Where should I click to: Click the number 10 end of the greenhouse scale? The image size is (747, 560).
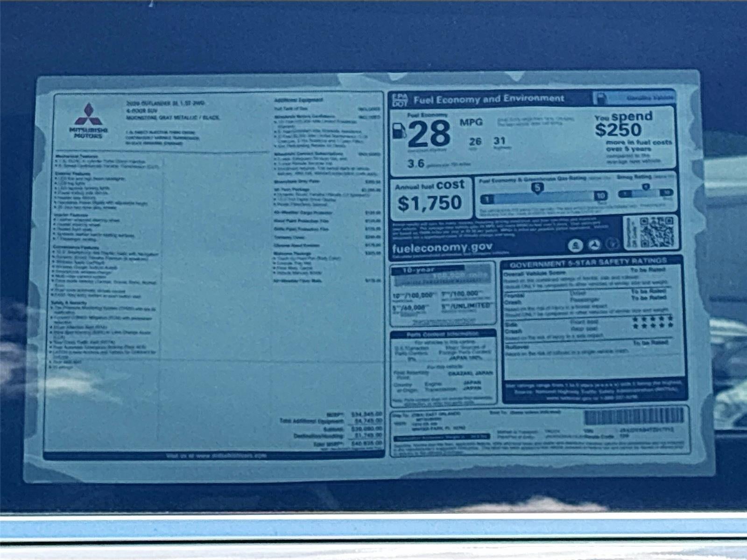pyautogui.click(x=600, y=196)
